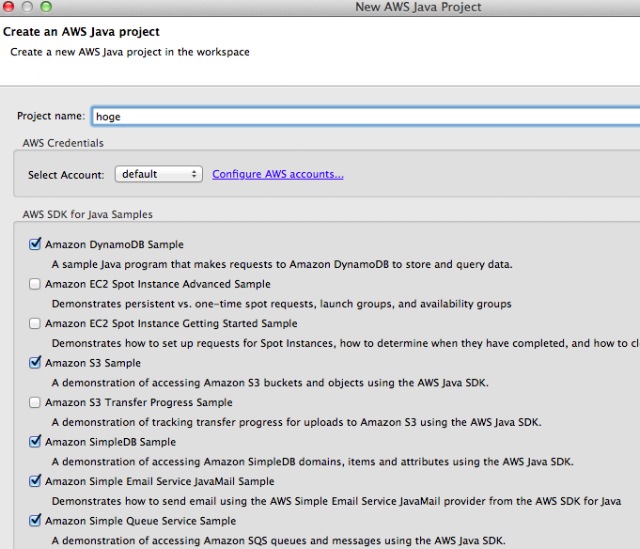Check the Amazon DynamoDB Sample checkbox
640x549 pixels.
tap(35, 244)
